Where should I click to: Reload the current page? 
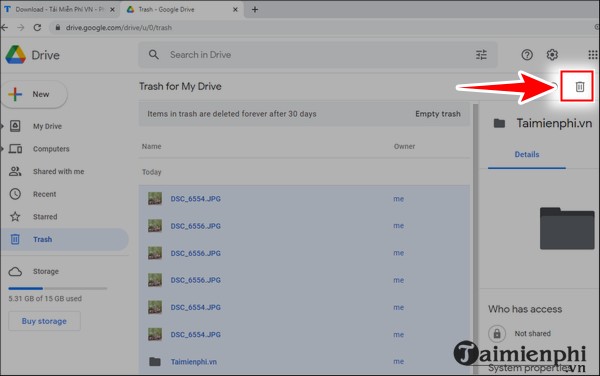[x=37, y=28]
